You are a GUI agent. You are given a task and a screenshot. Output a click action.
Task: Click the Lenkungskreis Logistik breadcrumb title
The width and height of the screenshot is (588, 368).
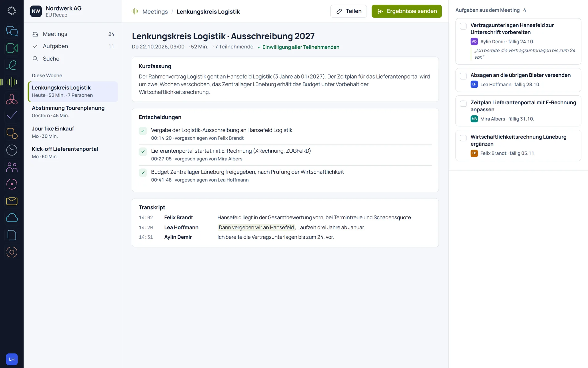point(208,12)
